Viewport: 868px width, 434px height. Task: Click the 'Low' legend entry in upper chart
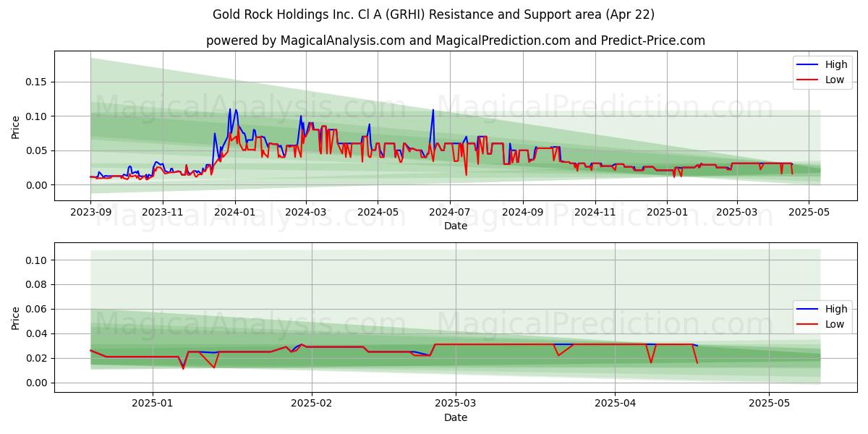[x=835, y=80]
